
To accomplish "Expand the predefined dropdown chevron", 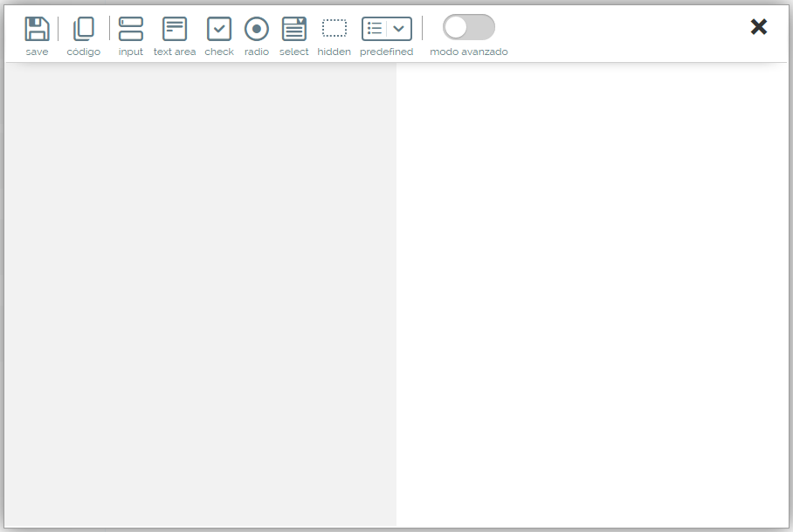I will 399,29.
